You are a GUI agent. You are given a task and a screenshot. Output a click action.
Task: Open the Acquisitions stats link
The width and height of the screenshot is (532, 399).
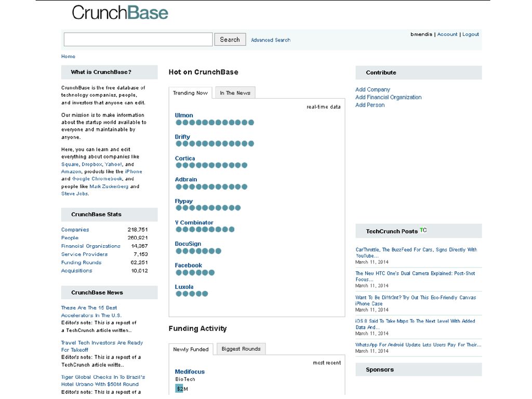[77, 271]
